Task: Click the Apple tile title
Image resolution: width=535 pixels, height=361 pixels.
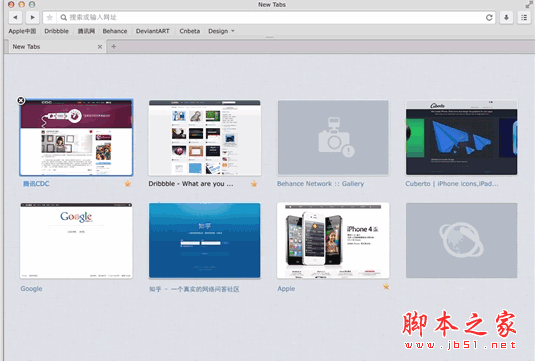Action: 286,289
